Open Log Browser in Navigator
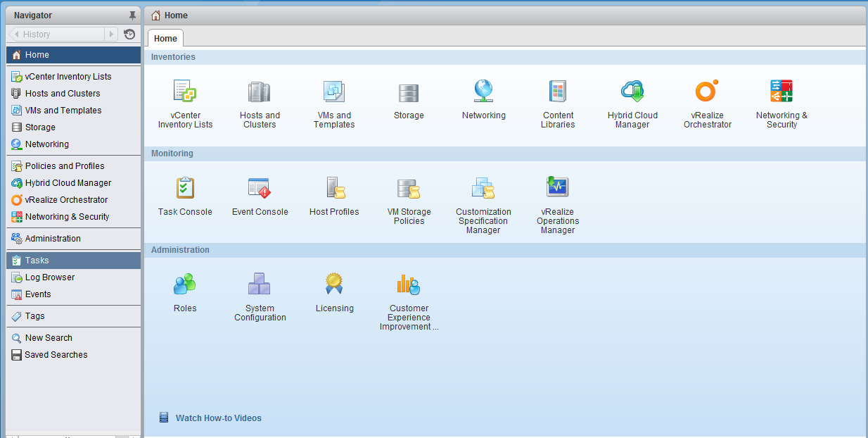 click(74, 277)
